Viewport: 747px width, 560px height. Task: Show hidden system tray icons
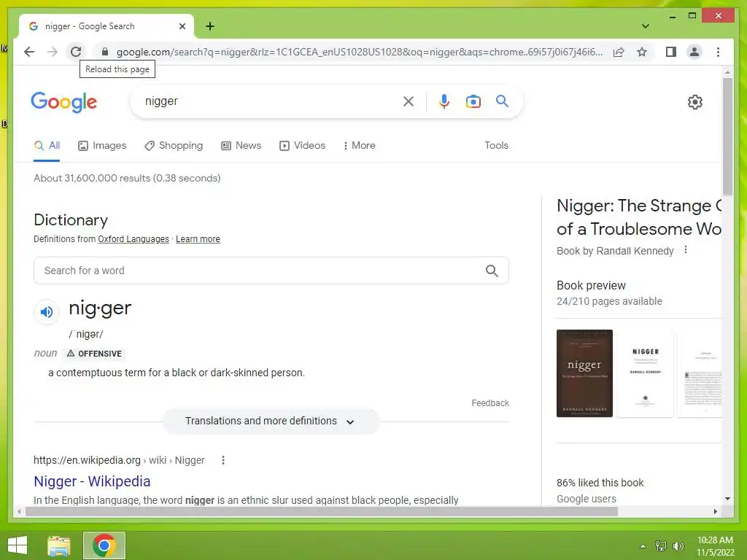tap(643, 546)
